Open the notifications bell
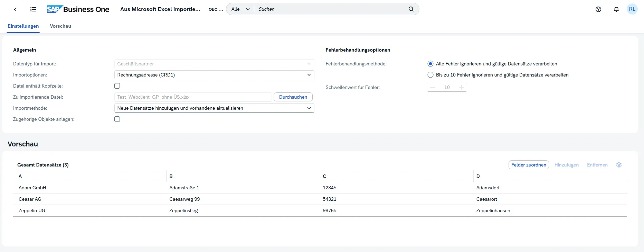644x252 pixels. tap(616, 9)
